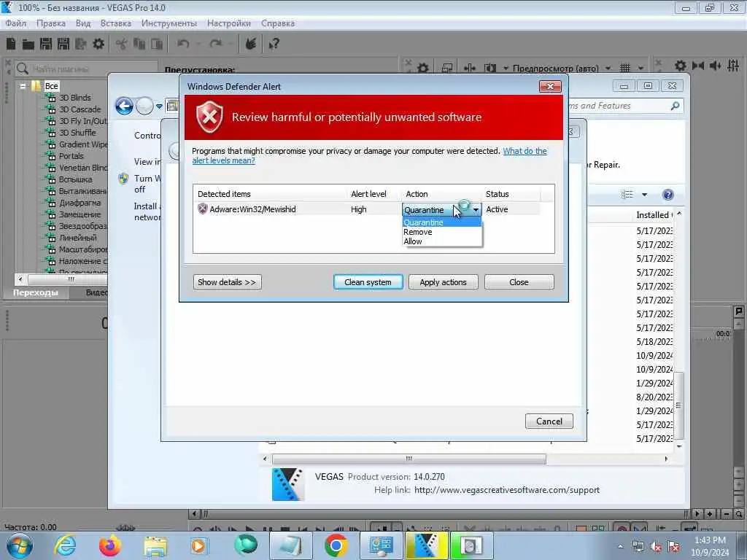The width and height of the screenshot is (747, 560).
Task: Cut selection with scissors icon
Action: pos(122,44)
